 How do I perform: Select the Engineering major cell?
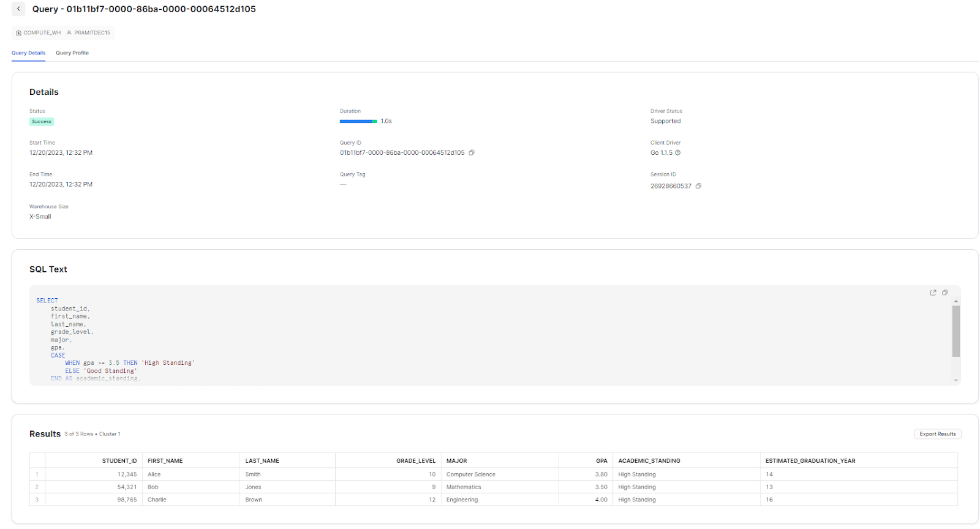pos(500,500)
